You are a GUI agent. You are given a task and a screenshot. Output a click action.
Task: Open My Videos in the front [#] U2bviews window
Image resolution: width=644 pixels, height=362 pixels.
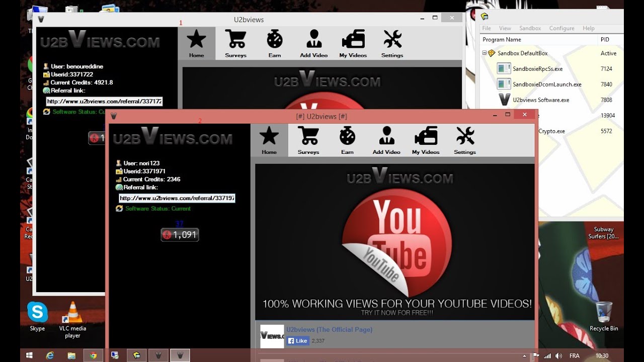coord(426,140)
